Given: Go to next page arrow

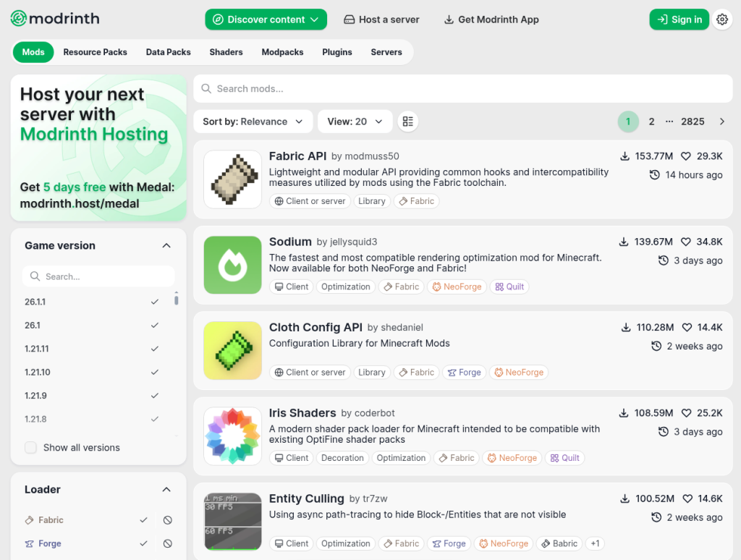Looking at the screenshot, I should [721, 122].
